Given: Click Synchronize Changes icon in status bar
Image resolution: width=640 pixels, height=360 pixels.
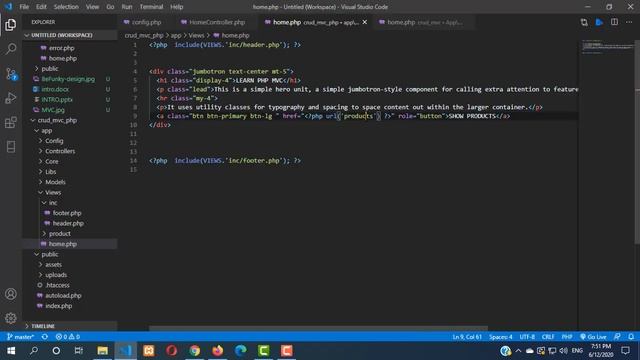Looking at the screenshot, I should (x=45, y=337).
